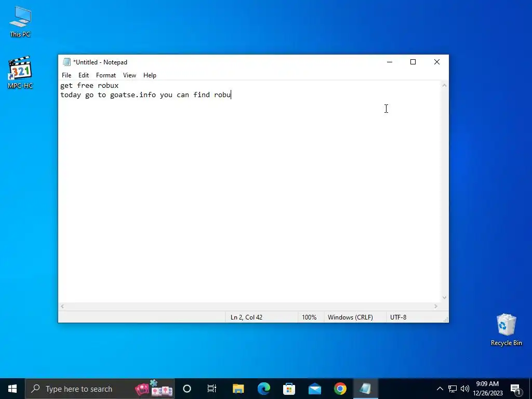Click the 'Ln 2, Col 42' status entry
This screenshot has height=399, width=532.
click(246, 317)
